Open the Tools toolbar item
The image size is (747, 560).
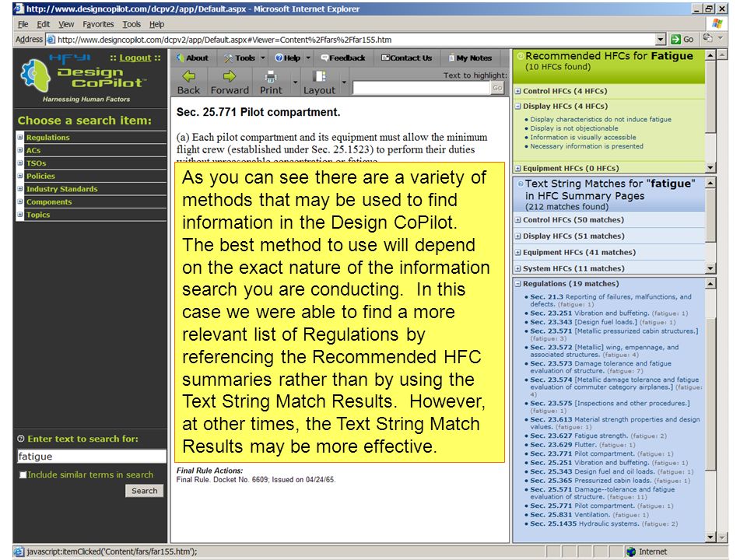point(240,58)
